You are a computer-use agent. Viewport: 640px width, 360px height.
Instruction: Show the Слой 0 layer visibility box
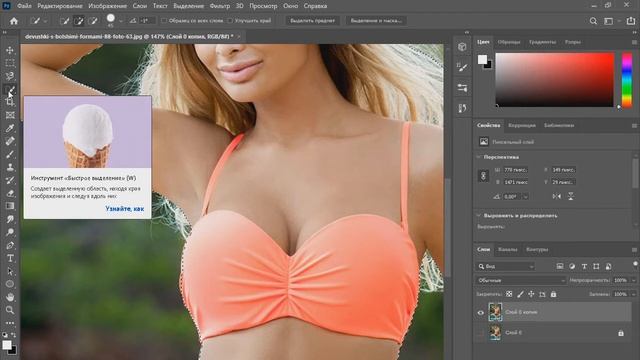(x=480, y=333)
